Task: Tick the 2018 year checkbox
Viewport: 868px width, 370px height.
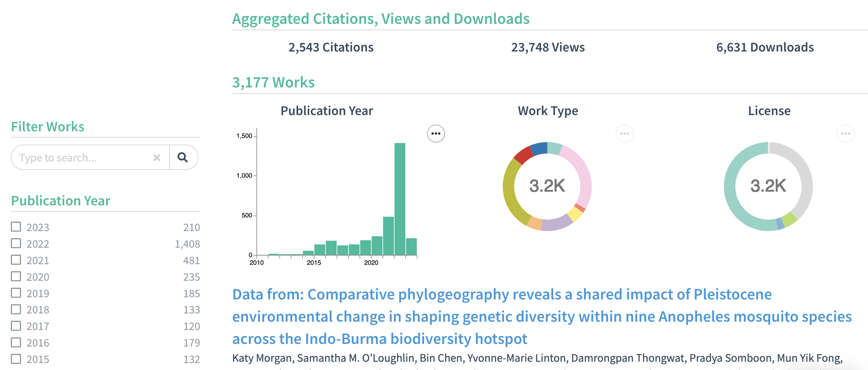Action: click(16, 309)
